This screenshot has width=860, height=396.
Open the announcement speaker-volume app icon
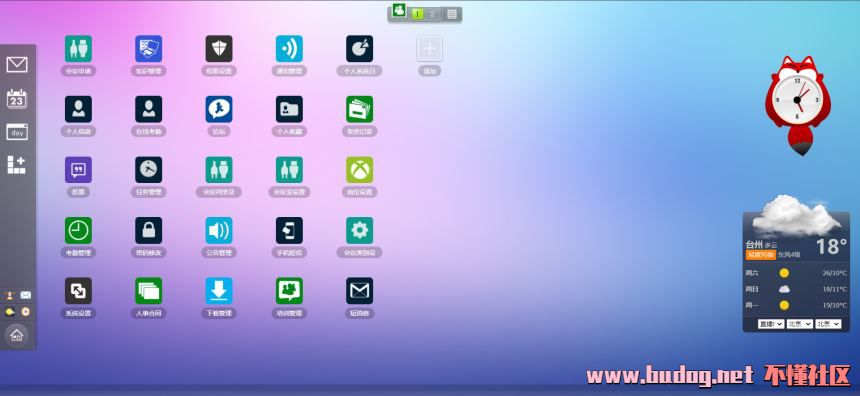tap(219, 230)
